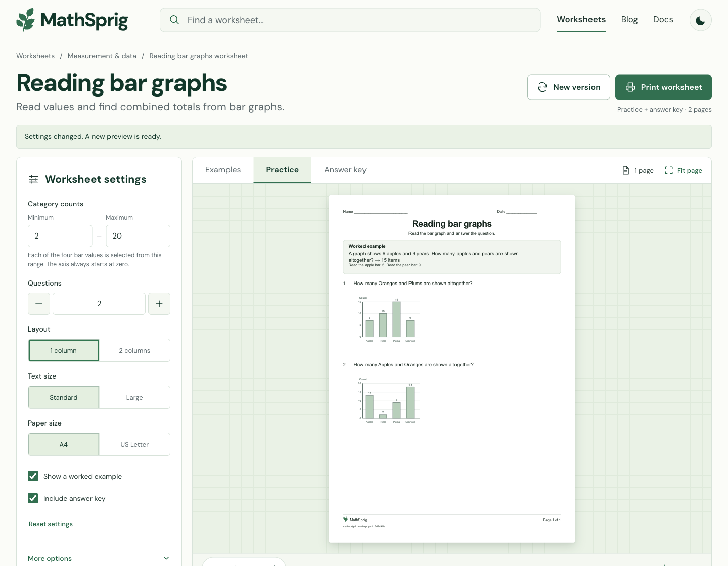Click the Questions number field
The width and height of the screenshot is (728, 566).
coord(99,304)
